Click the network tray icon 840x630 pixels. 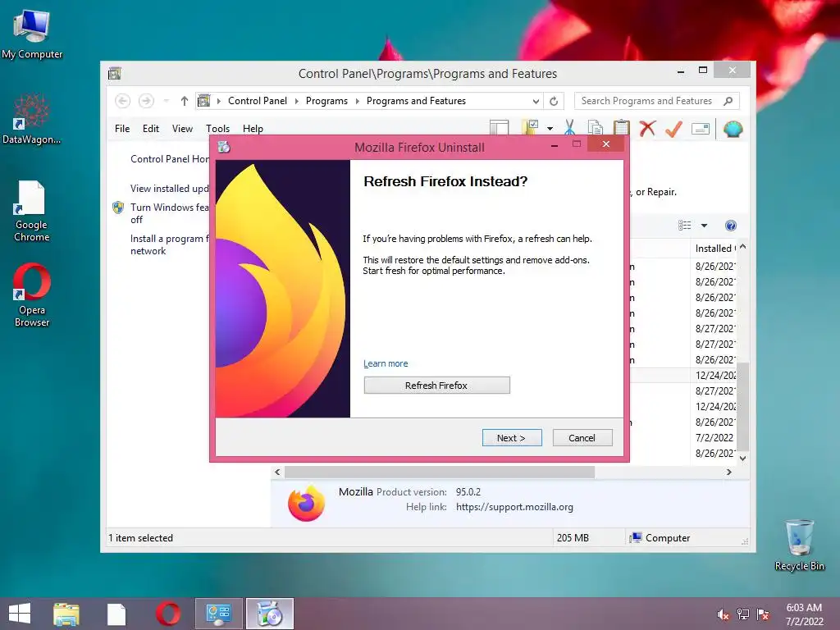point(742,614)
